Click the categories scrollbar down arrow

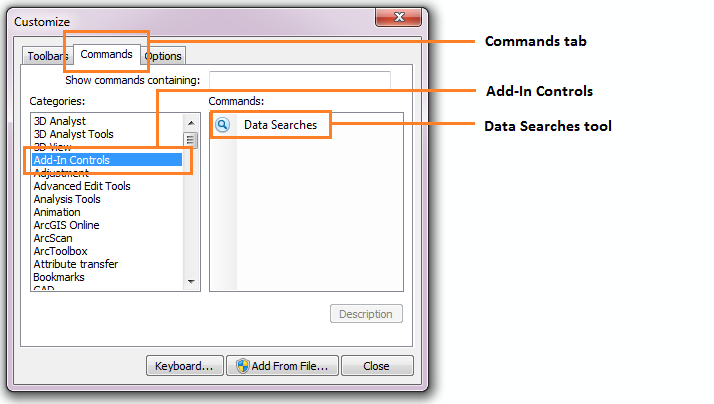[191, 281]
